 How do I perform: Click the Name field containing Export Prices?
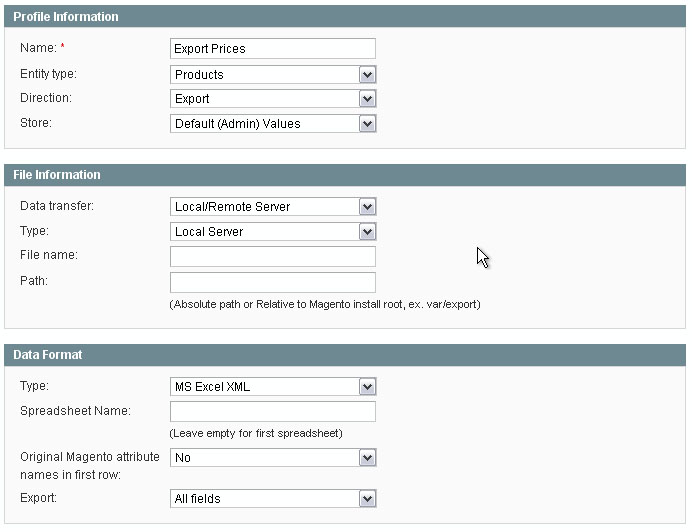click(273, 49)
